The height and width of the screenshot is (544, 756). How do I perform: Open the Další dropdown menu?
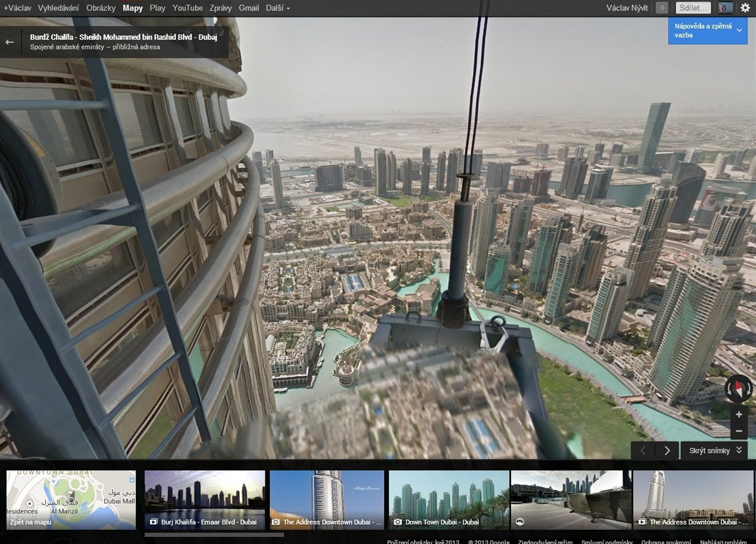278,8
